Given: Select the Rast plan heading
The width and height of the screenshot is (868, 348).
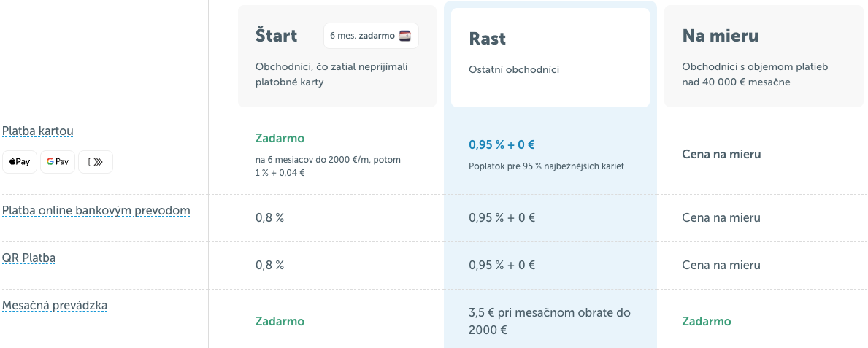Looking at the screenshot, I should 488,39.
